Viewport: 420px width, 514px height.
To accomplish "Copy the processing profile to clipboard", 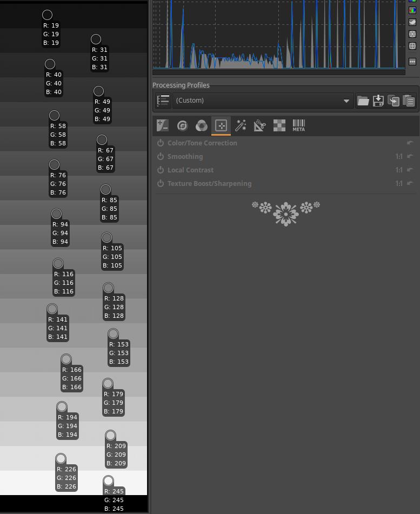I will tap(394, 101).
